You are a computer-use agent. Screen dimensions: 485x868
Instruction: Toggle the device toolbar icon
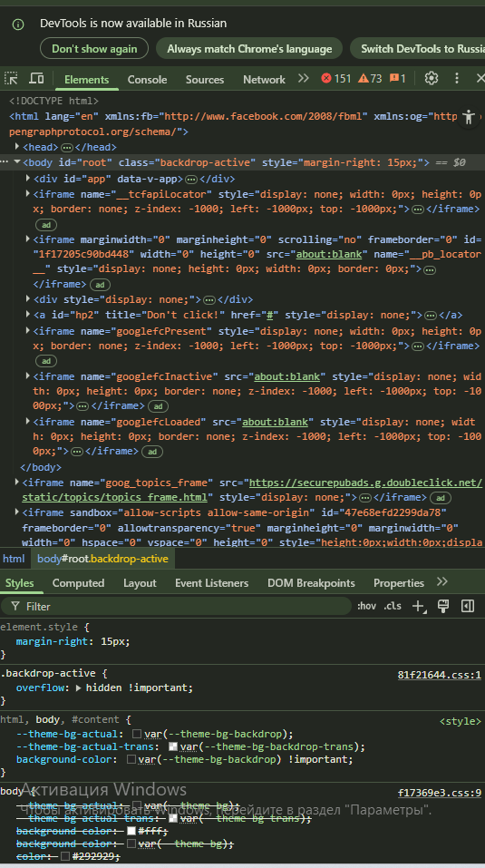tap(36, 78)
